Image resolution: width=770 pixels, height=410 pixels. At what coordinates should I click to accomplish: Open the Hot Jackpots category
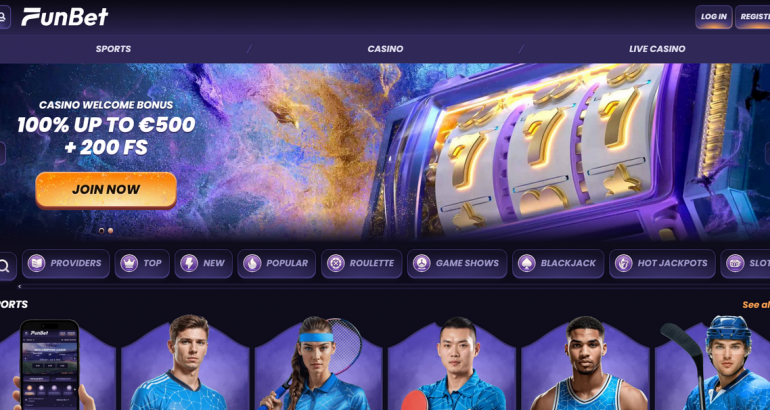coord(662,264)
